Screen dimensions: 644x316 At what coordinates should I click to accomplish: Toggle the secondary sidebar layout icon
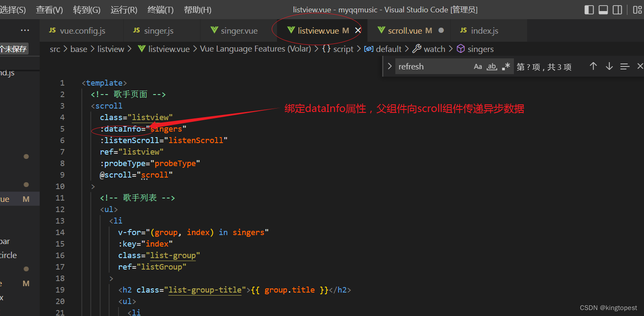(x=617, y=9)
